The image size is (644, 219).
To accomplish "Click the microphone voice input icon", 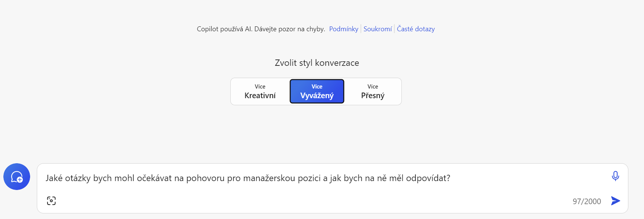I will 615,176.
